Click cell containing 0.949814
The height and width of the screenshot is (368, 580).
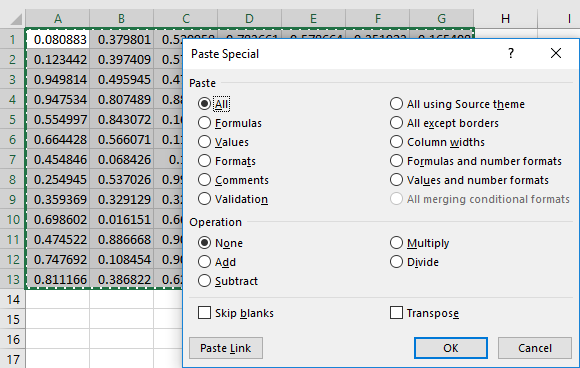[58, 79]
